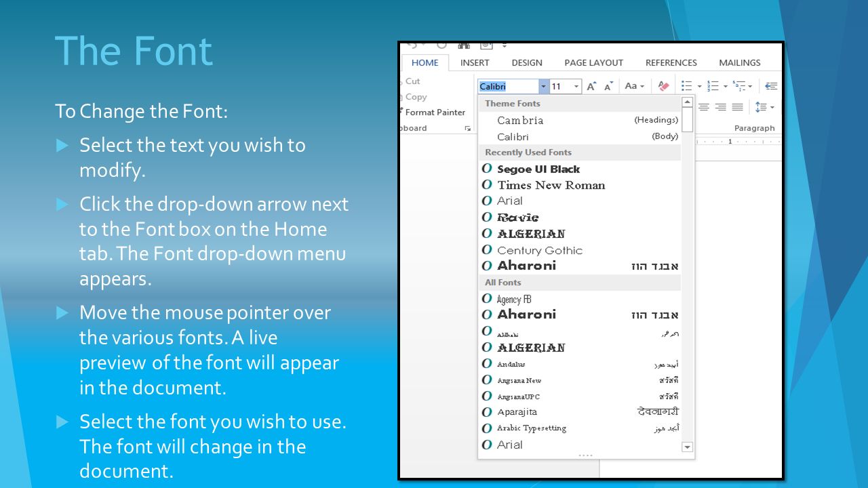
Task: Pick Arial under All Fonts
Action: tap(579, 445)
